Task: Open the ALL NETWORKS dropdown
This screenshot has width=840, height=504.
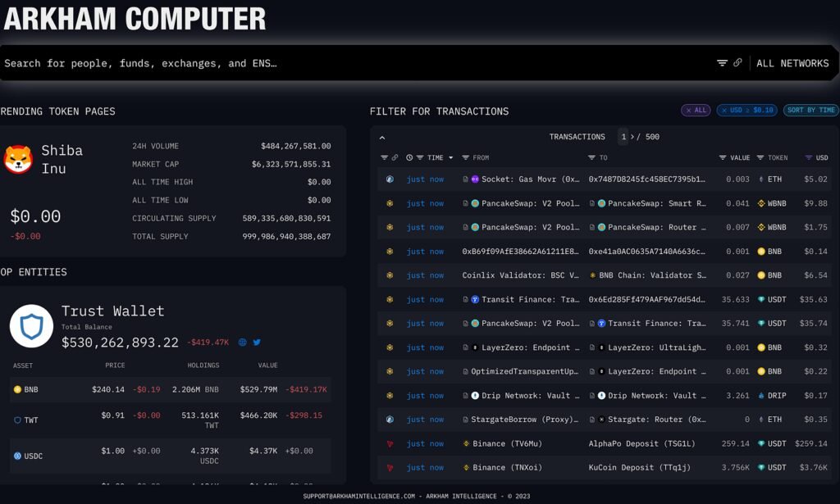Action: click(x=792, y=63)
